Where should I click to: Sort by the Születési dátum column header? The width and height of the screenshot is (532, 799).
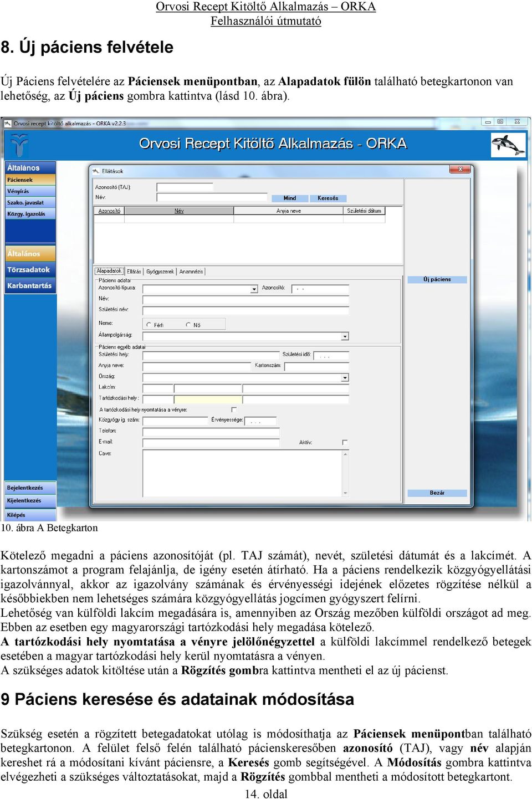[x=364, y=211]
